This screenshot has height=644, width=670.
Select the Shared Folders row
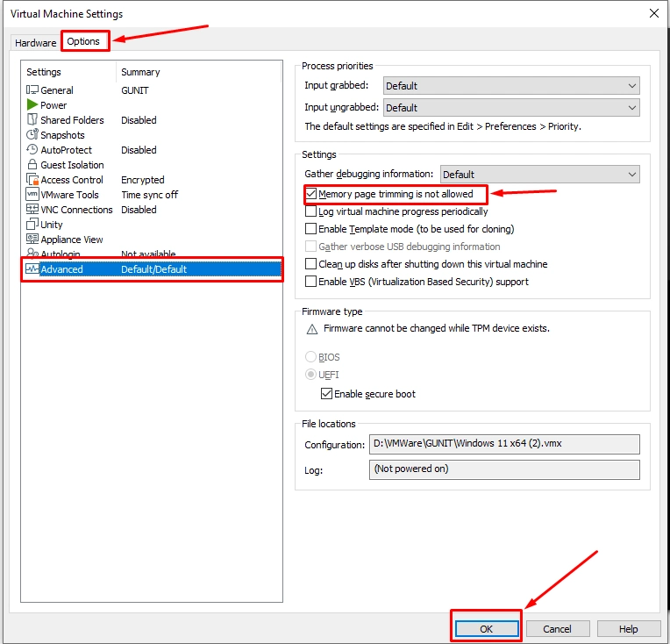[x=152, y=120]
